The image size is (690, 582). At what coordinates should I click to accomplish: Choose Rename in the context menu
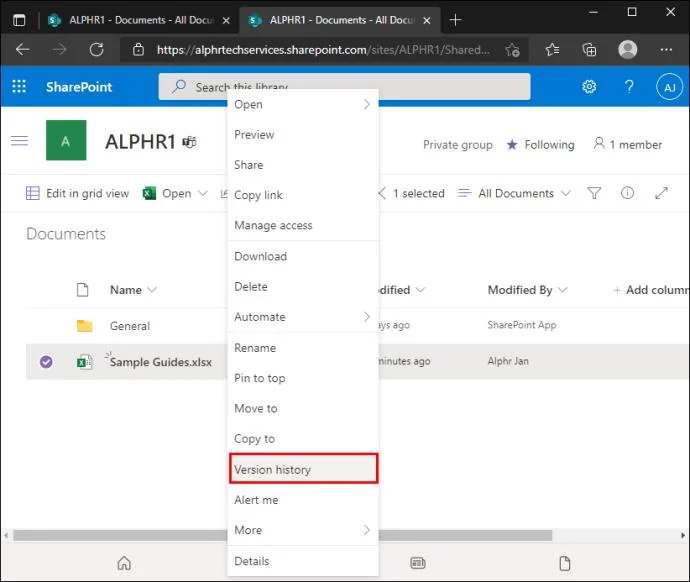tap(303, 348)
